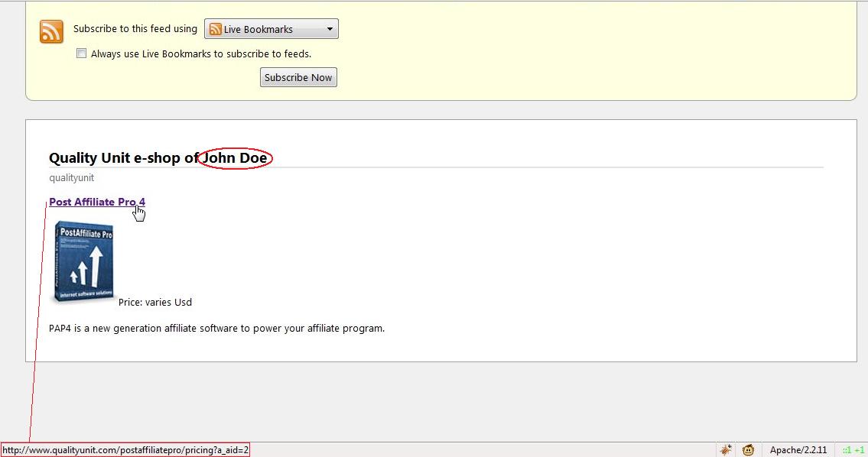The height and width of the screenshot is (457, 868).
Task: Click the Greasemonkey monkey icon in status bar
Action: [748, 450]
